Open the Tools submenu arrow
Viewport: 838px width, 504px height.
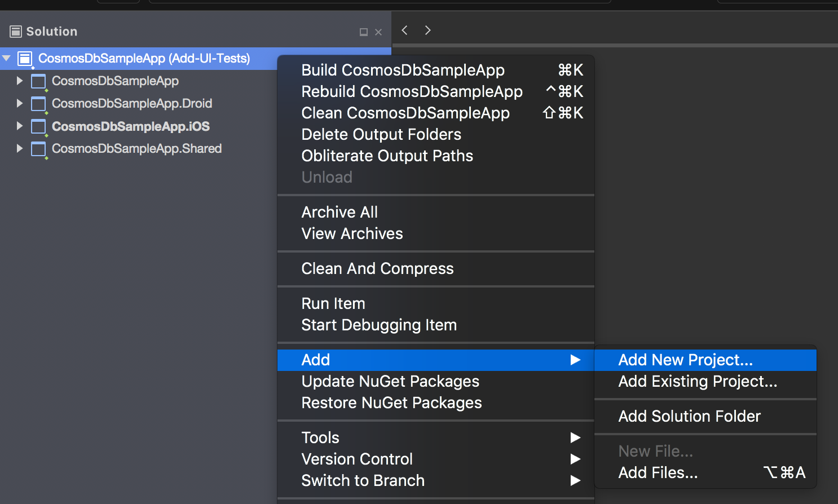575,437
